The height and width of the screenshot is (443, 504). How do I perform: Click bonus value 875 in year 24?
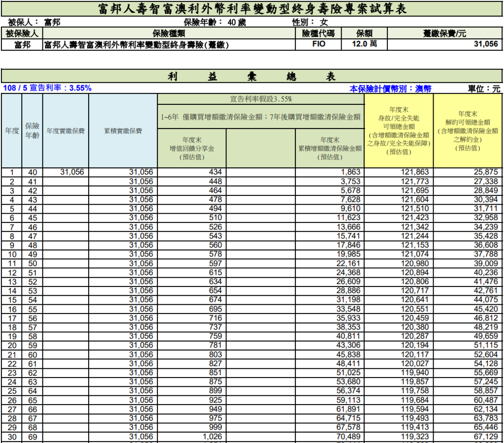point(216,381)
